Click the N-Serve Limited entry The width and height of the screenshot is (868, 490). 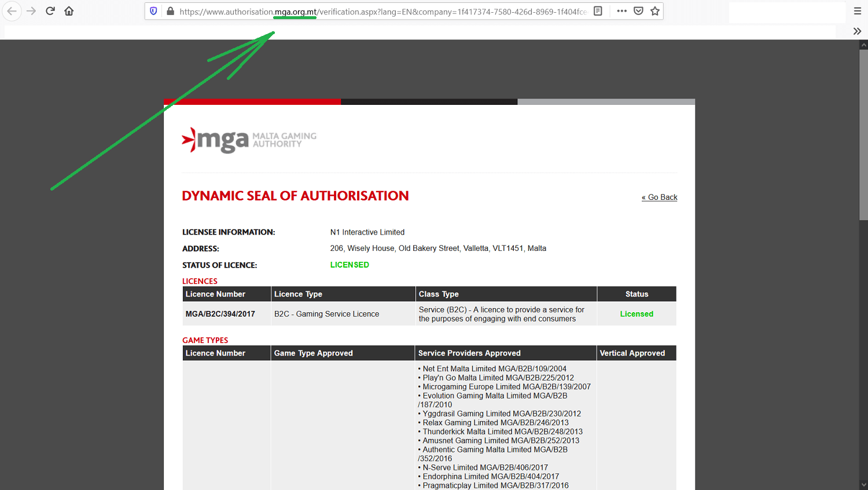483,467
